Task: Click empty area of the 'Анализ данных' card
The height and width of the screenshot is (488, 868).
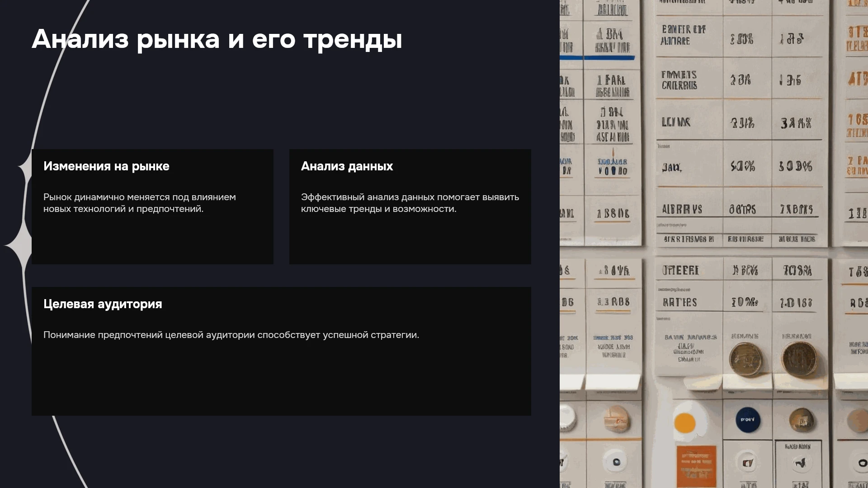Action: tap(410, 239)
